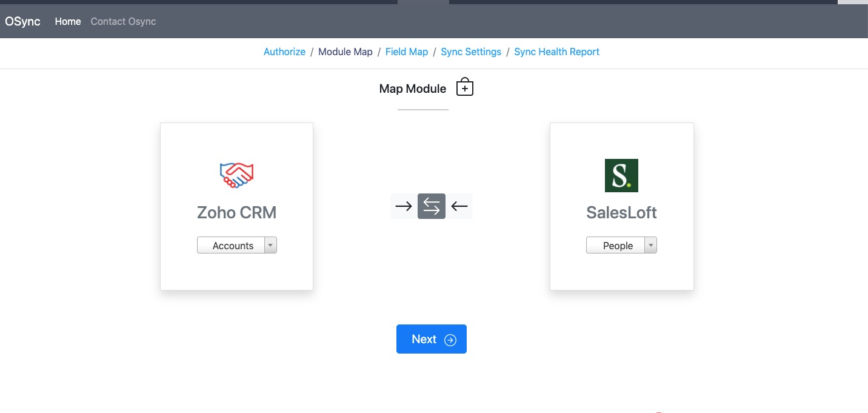Select the left-arrow one-way sync direction

[459, 206]
